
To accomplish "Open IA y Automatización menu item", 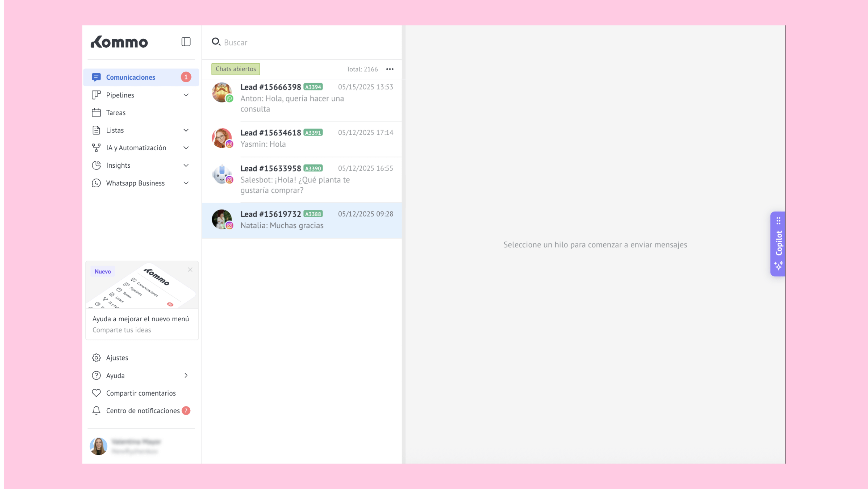I will pyautogui.click(x=136, y=148).
